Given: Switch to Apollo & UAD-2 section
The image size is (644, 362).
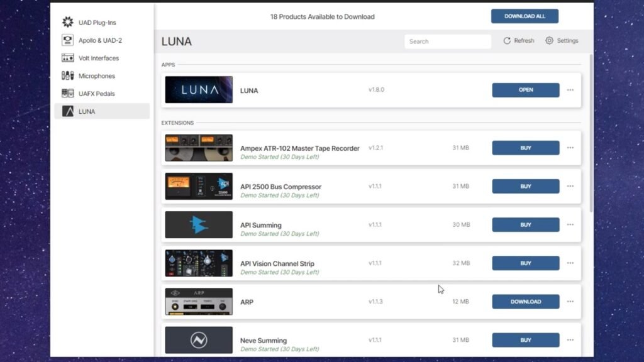Looking at the screenshot, I should (x=100, y=40).
